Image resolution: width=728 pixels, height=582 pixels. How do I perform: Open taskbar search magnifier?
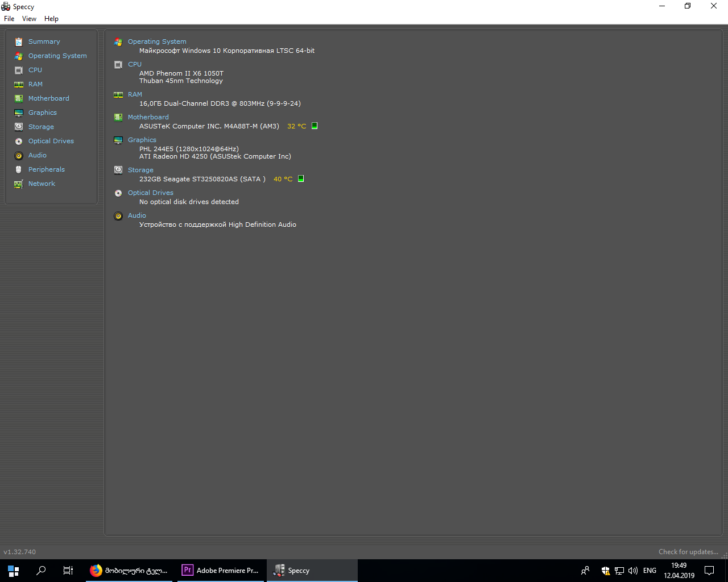[x=41, y=571]
